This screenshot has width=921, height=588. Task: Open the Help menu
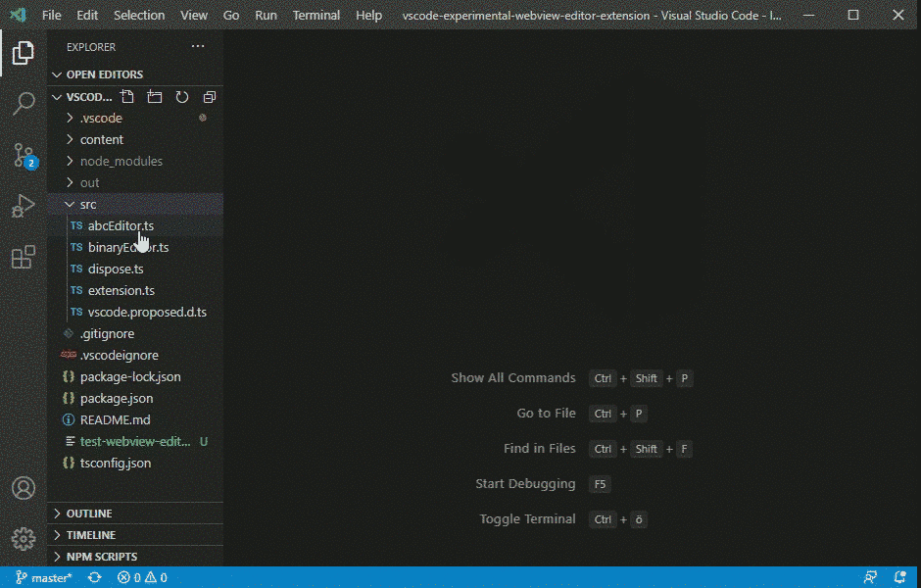(x=368, y=16)
